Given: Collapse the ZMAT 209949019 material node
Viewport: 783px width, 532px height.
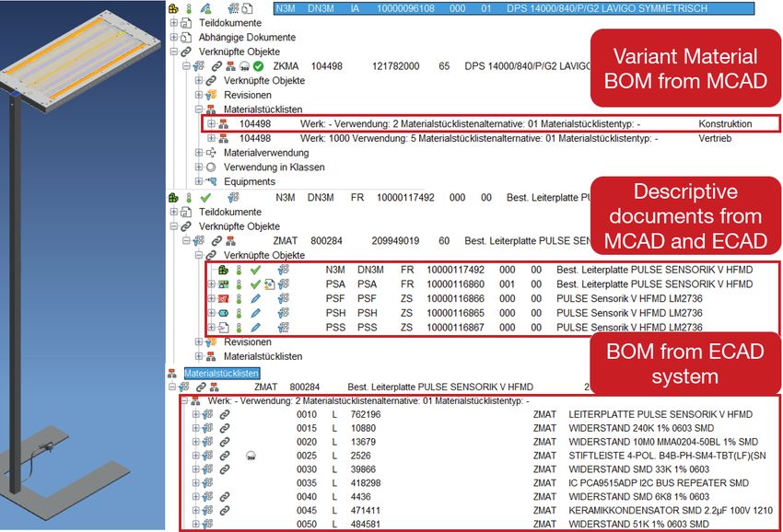Looking at the screenshot, I should click(x=186, y=241).
